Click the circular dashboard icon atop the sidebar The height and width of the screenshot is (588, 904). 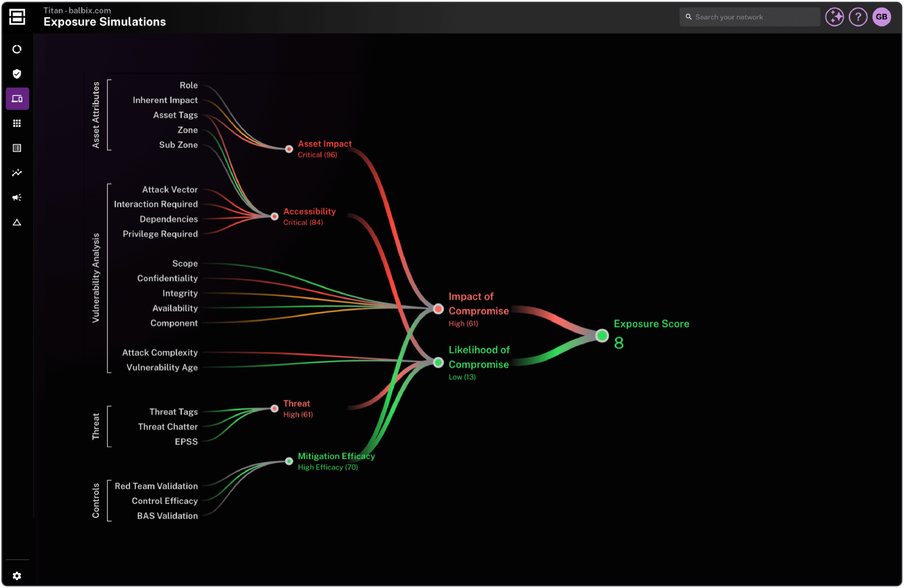pos(17,49)
